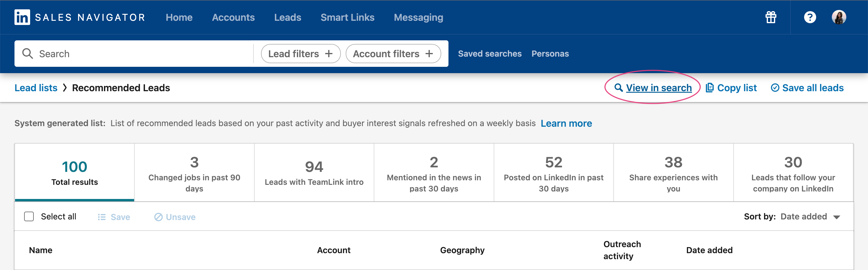Viewport: 868px width, 270px height.
Task: Click the Geography column header
Action: point(462,250)
